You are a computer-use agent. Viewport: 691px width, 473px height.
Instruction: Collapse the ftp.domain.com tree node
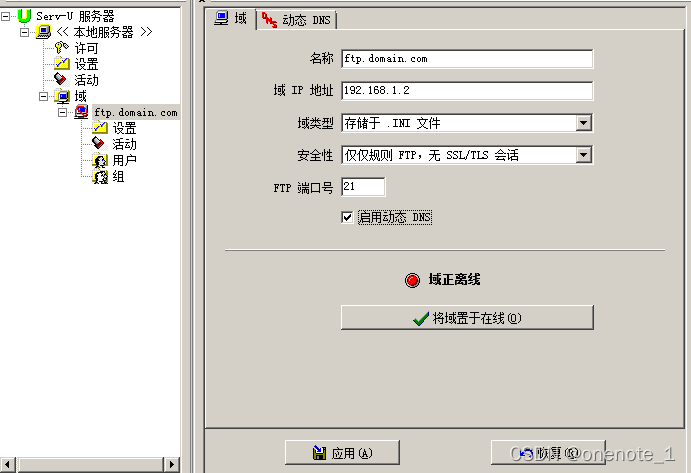click(x=63, y=112)
